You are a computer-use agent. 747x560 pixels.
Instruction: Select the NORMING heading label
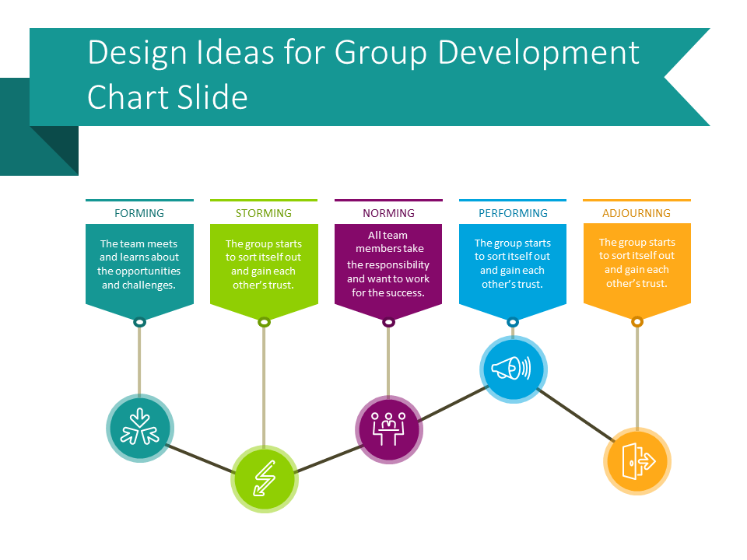pos(388,213)
